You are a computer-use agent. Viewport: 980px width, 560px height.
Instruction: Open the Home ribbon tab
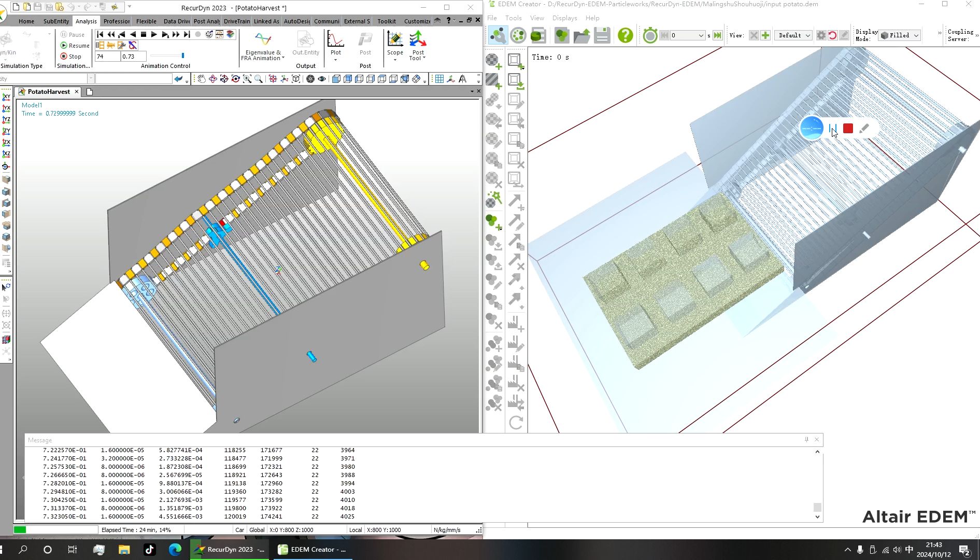click(26, 21)
